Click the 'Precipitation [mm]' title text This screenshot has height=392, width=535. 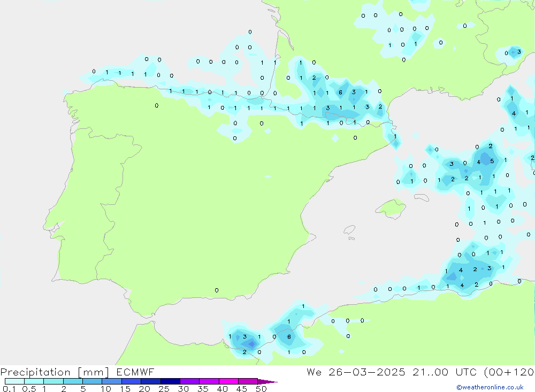pyautogui.click(x=55, y=372)
